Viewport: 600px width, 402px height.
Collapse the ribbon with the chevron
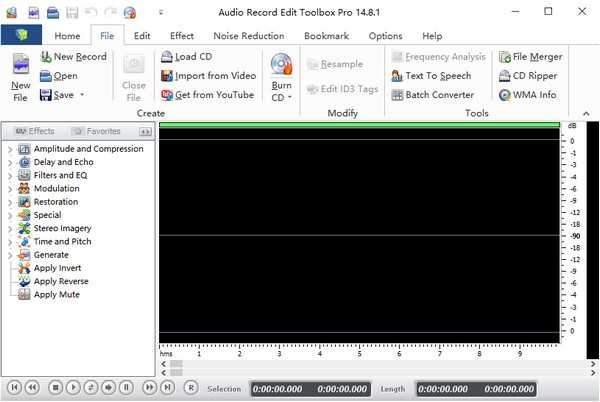pyautogui.click(x=586, y=114)
